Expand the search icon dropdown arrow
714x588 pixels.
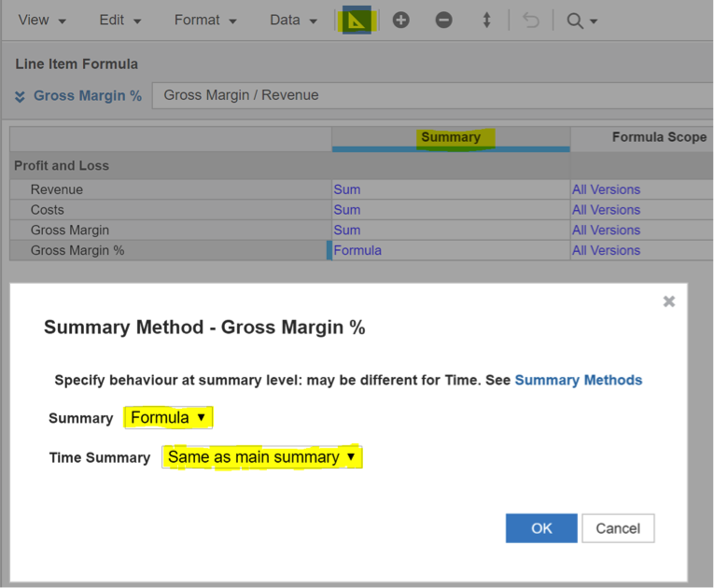coord(594,21)
